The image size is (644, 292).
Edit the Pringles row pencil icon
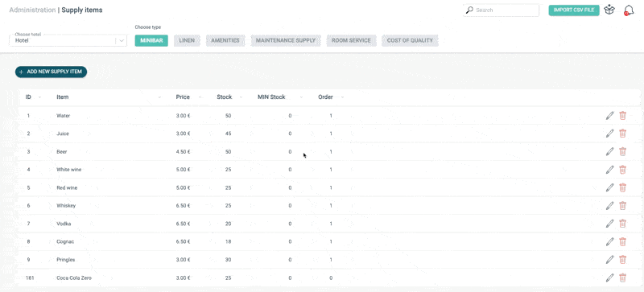coord(610,260)
